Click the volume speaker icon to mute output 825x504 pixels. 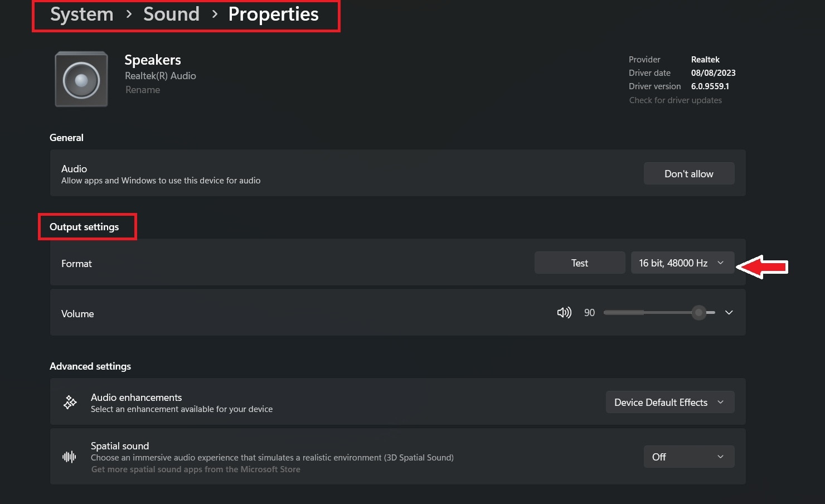[x=564, y=312]
